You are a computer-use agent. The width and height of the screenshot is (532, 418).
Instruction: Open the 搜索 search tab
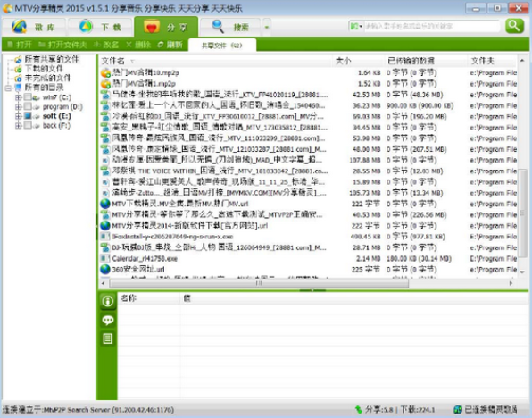(230, 27)
